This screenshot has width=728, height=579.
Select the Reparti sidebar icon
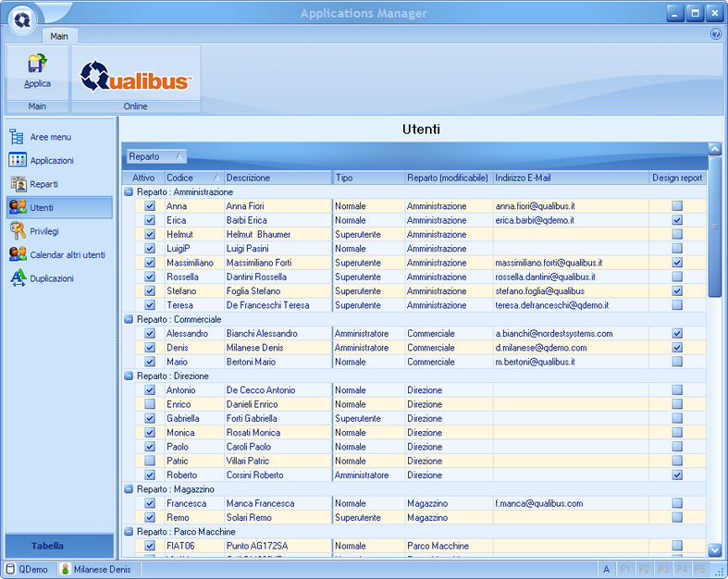pyautogui.click(x=17, y=184)
